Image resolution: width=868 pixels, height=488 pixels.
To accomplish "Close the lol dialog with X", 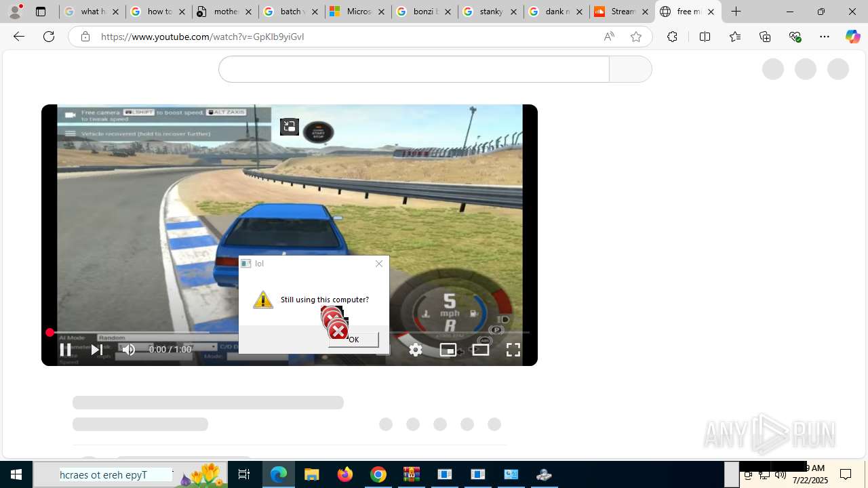I will click(x=379, y=264).
